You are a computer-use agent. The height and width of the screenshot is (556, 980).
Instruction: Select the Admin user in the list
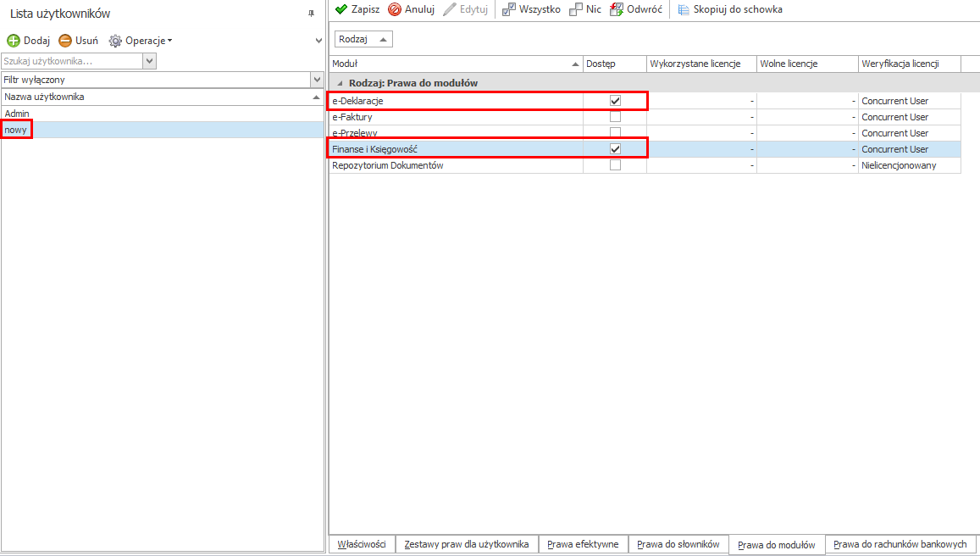[17, 114]
